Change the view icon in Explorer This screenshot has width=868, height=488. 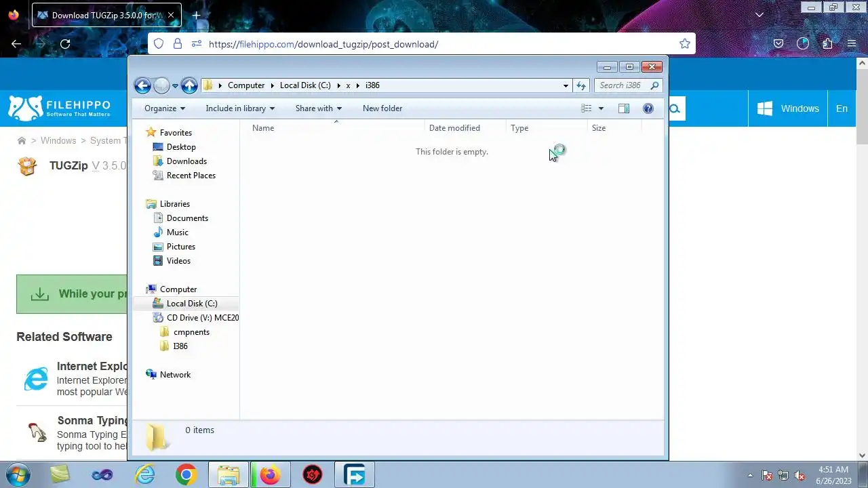tap(587, 108)
